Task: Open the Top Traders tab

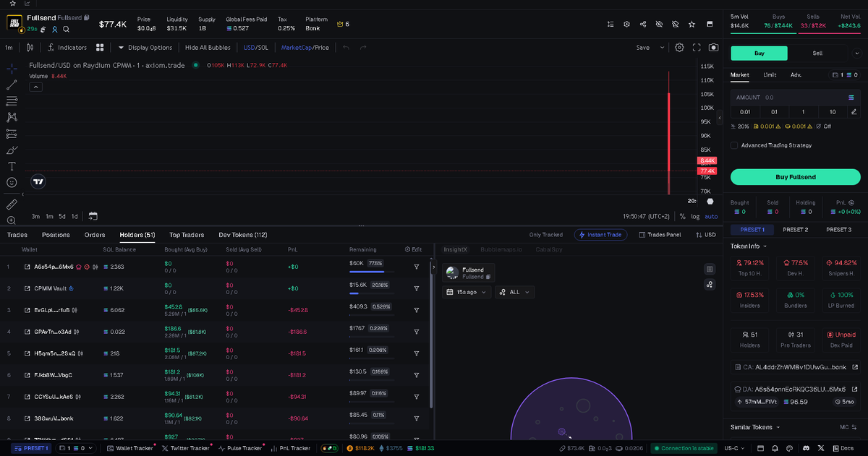Action: [x=187, y=235]
